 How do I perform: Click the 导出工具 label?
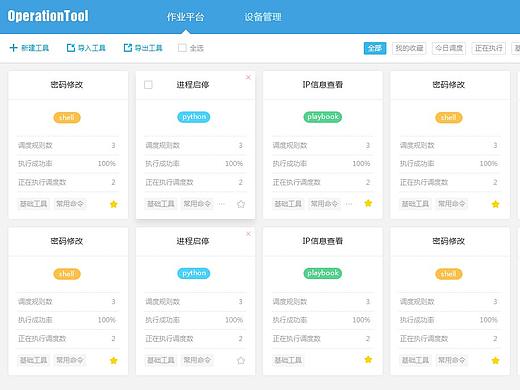point(149,48)
